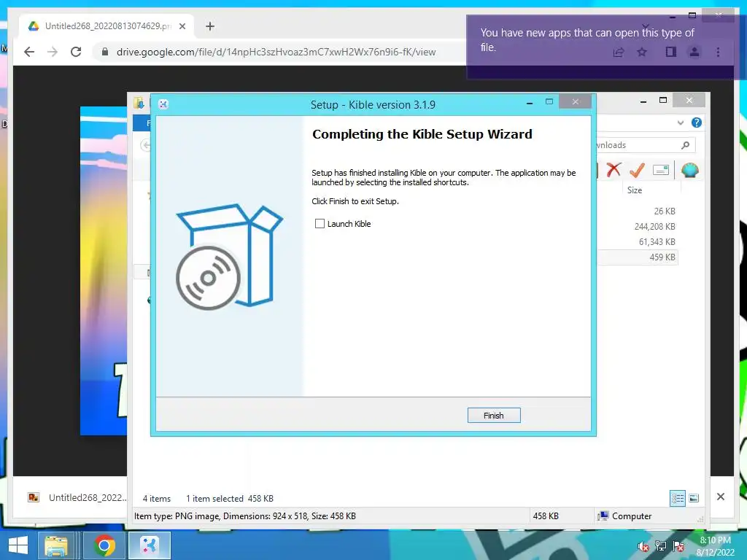
Task: Open the Untitled268_2022 downloaded file
Action: coord(77,497)
